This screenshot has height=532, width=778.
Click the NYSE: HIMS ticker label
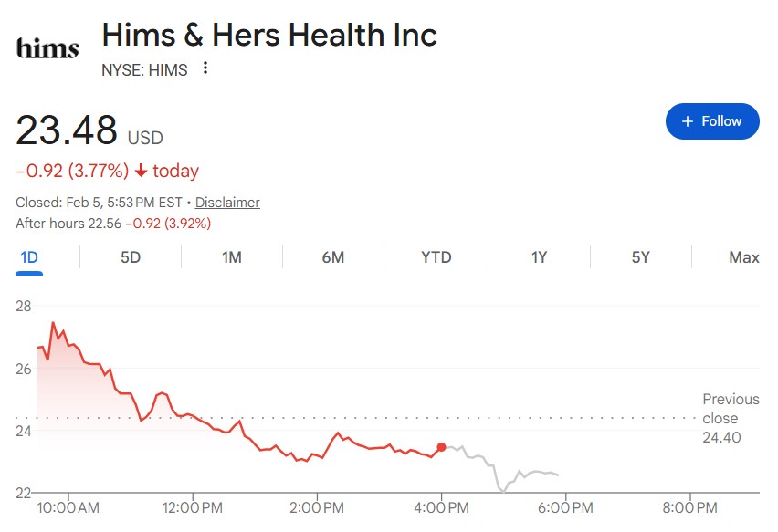(144, 69)
